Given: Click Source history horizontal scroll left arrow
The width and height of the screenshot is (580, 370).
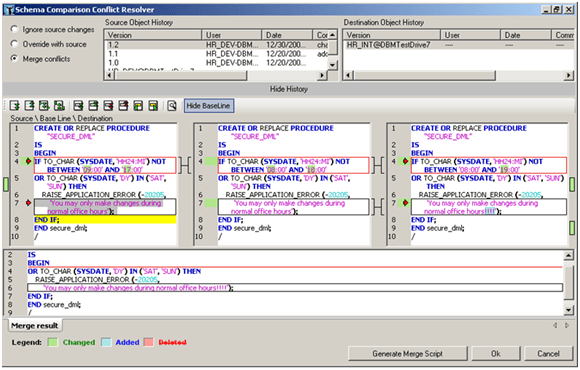Looking at the screenshot, I should (109, 75).
